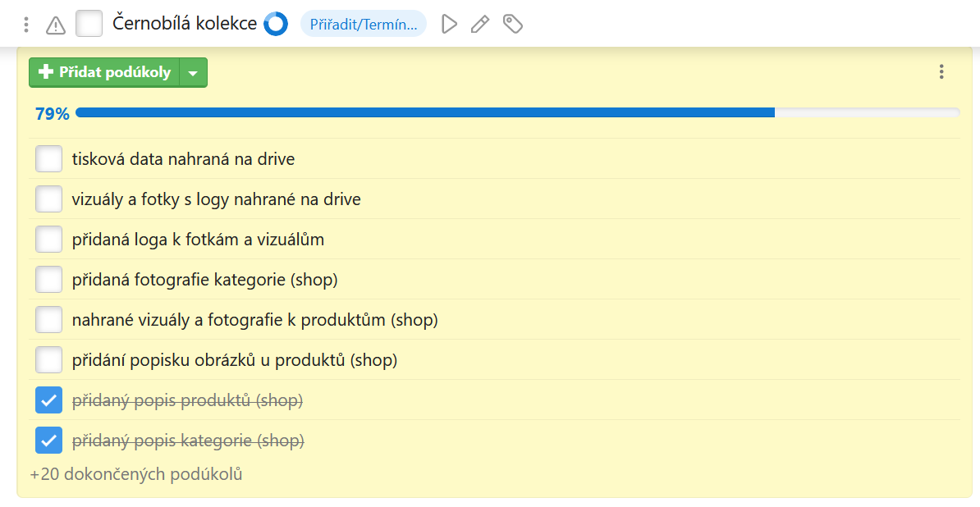Edit task with the pencil icon
Screen dimensions: 980x507
tap(480, 25)
